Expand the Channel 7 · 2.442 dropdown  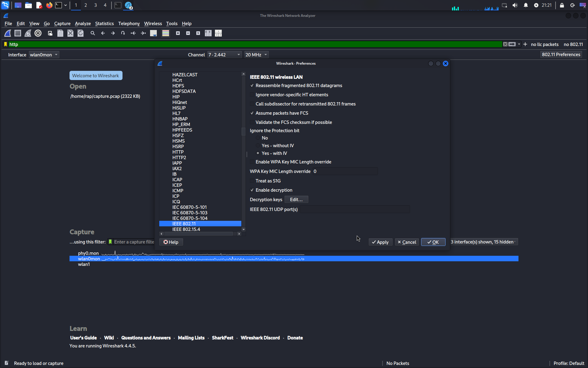224,55
